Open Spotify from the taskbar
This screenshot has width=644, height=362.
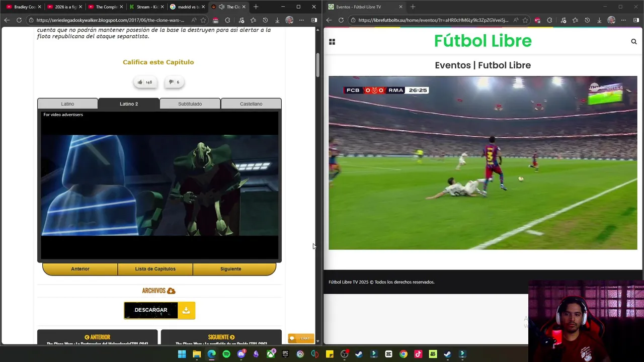tap(226, 354)
